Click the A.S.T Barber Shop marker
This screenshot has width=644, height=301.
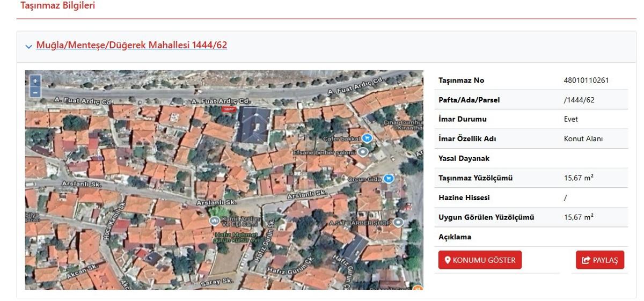tap(398, 222)
